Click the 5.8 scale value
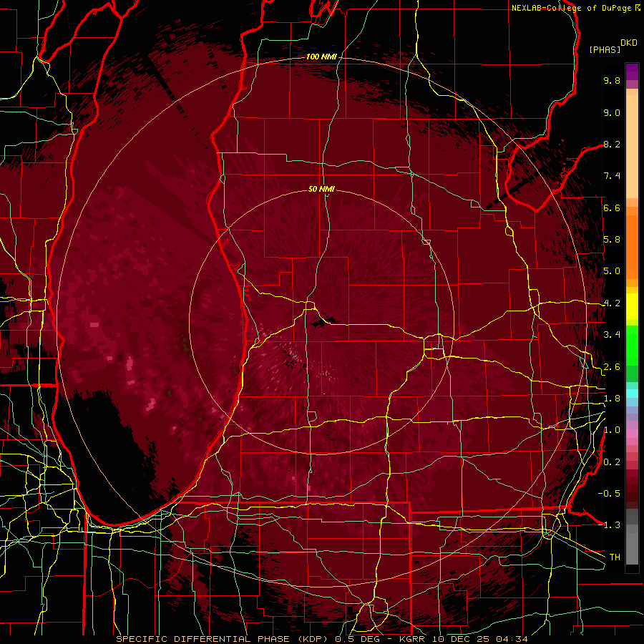This screenshot has width=644, height=644. 612,240
